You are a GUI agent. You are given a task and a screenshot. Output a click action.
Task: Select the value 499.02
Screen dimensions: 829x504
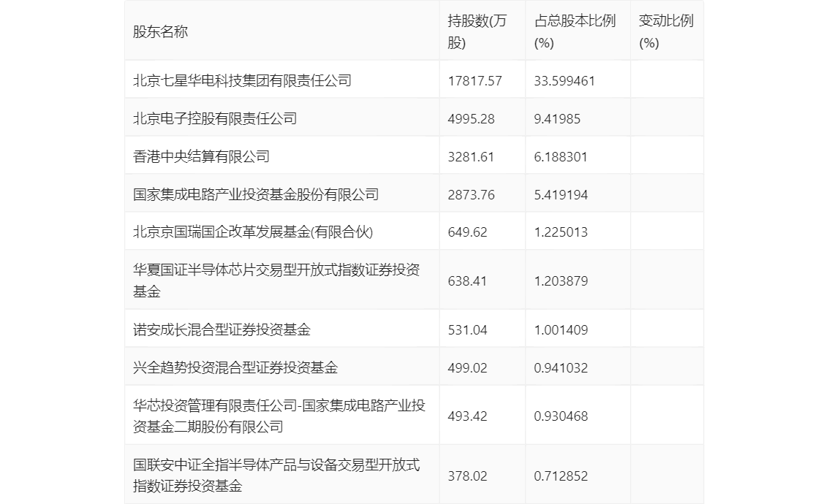(x=467, y=368)
